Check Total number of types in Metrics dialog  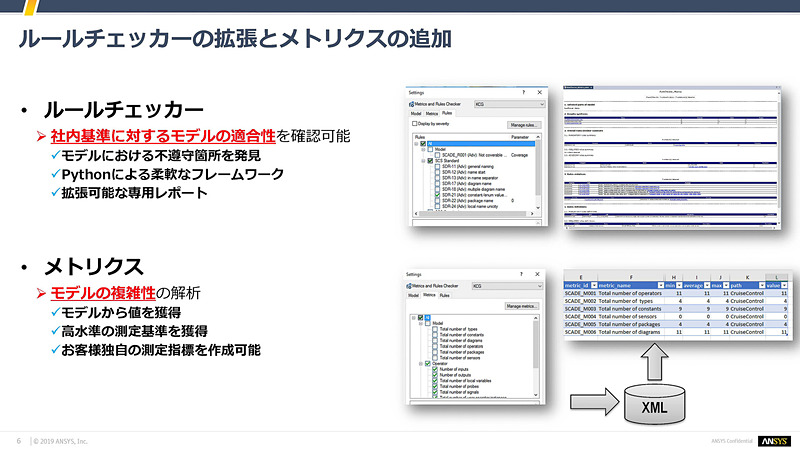pyautogui.click(x=435, y=329)
